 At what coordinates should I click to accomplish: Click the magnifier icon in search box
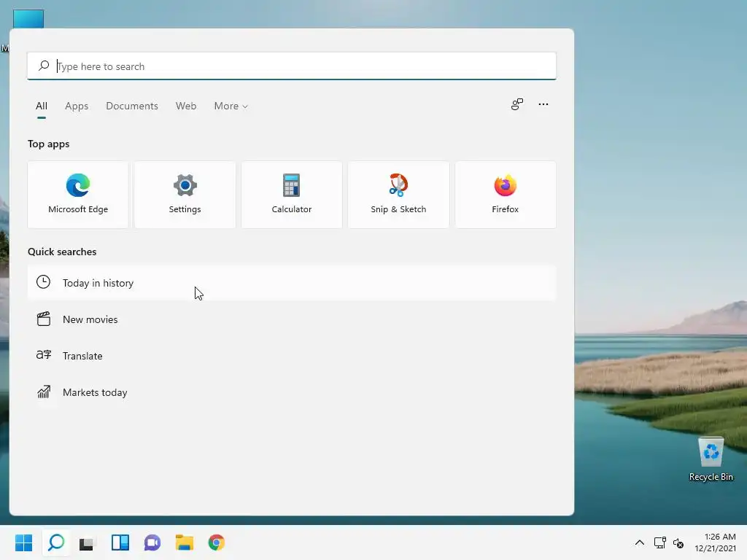[44, 66]
